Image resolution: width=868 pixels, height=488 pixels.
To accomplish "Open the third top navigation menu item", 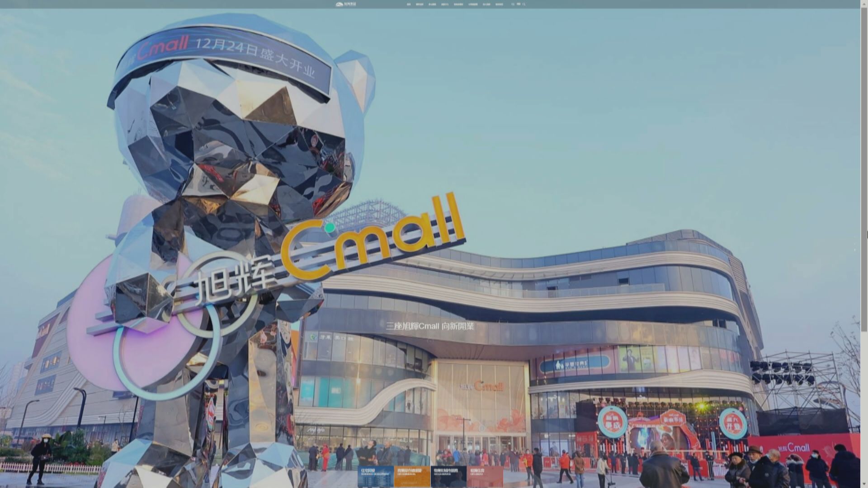I will pos(432,5).
